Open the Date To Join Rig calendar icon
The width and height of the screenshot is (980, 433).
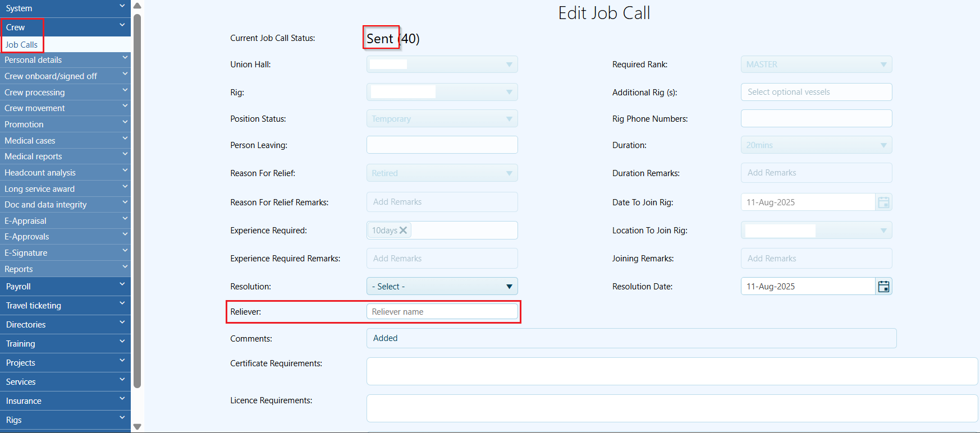[883, 202]
